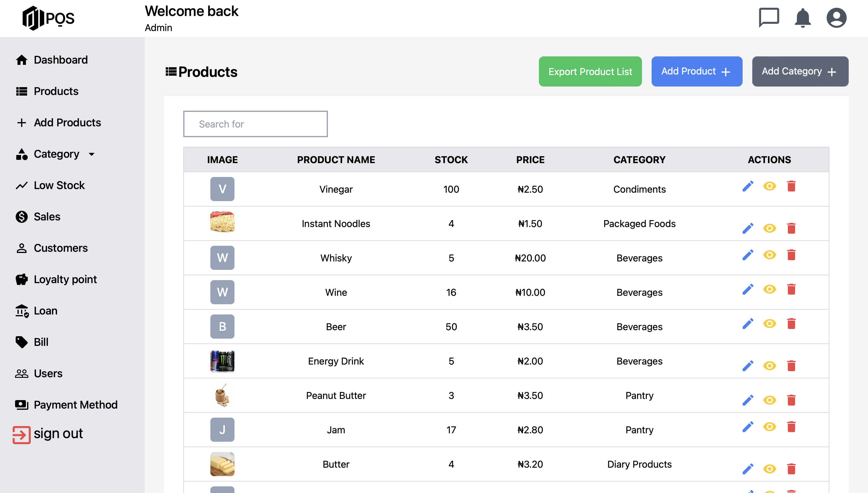Image resolution: width=868 pixels, height=493 pixels.
Task: Open Customers in the sidebar
Action: point(52,248)
